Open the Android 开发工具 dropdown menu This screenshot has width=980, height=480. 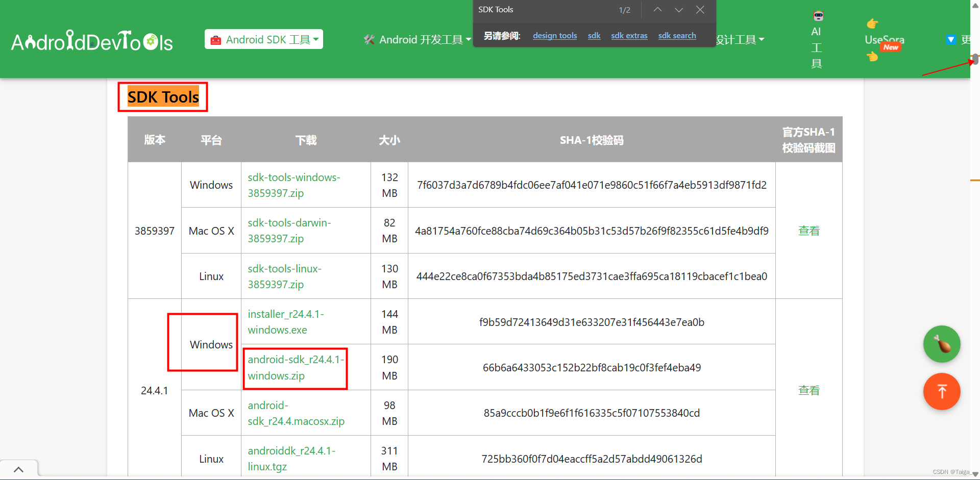(x=417, y=39)
